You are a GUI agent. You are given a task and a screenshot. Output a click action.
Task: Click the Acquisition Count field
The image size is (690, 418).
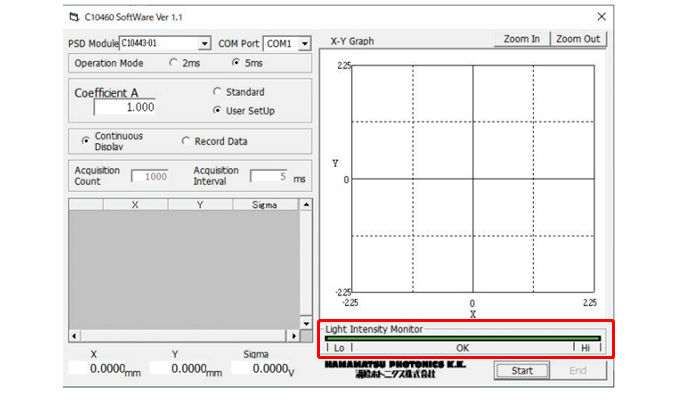pos(150,176)
